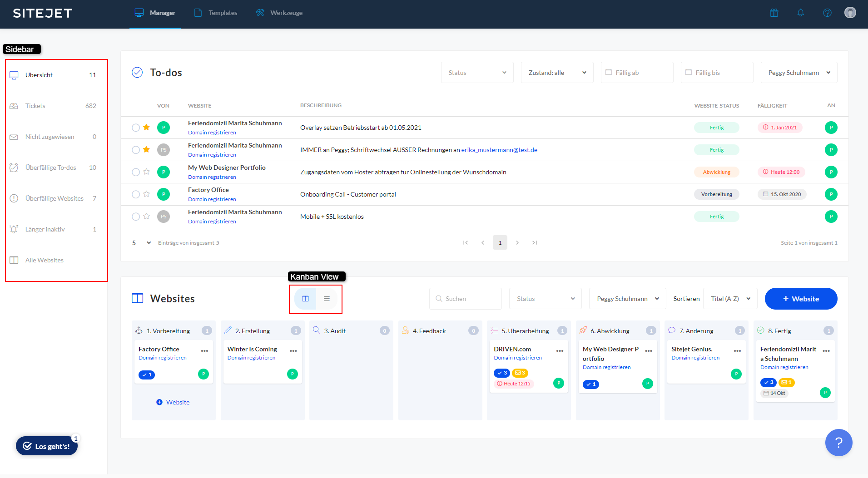Go to the previous to-dos page
This screenshot has height=478, width=868.
(x=483, y=243)
